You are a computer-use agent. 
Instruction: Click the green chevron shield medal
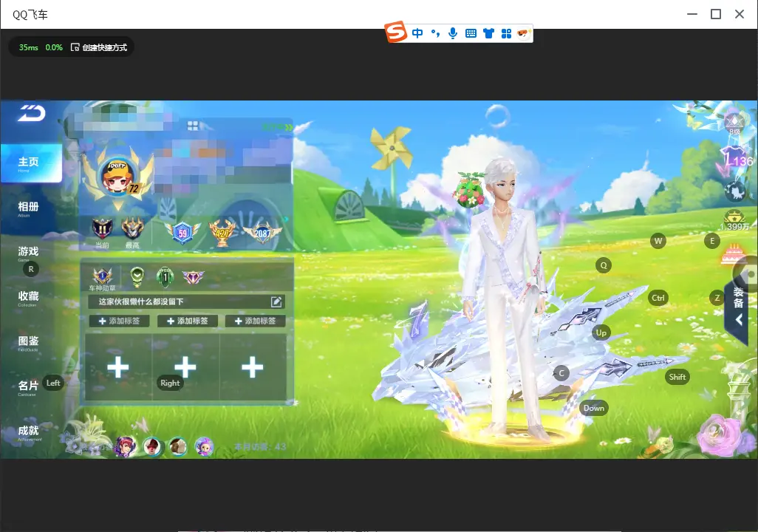pos(137,276)
